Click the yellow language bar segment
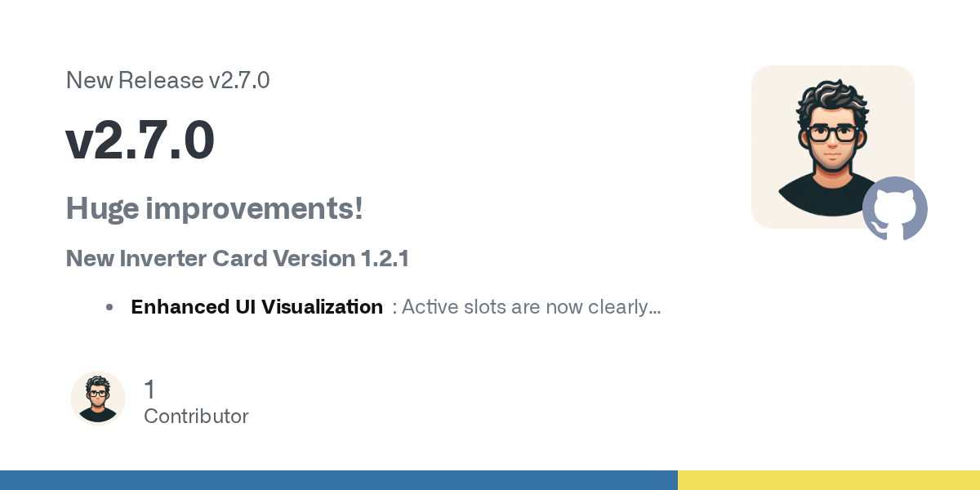980x490 pixels. (828, 480)
